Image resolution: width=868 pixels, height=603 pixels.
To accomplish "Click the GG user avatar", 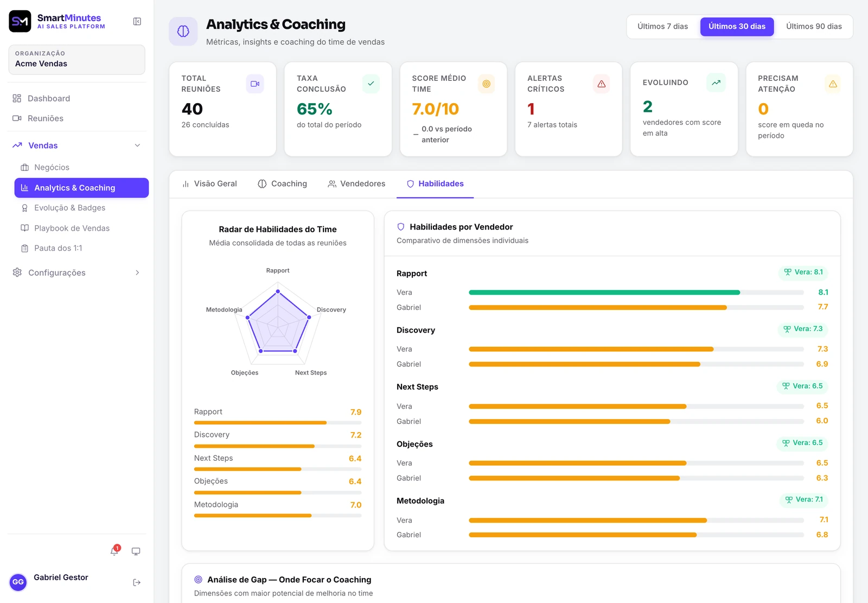I will [18, 582].
